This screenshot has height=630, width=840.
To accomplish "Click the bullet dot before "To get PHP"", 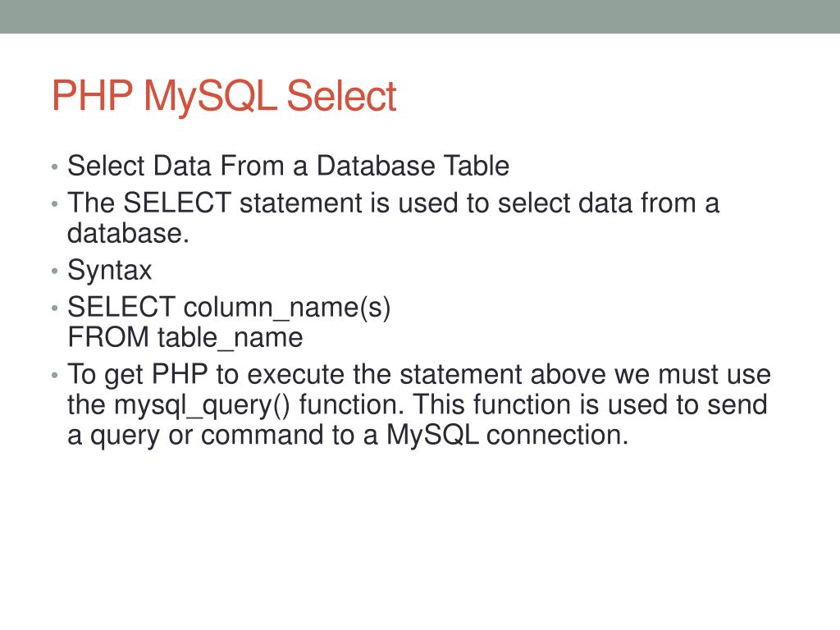I will (x=53, y=377).
